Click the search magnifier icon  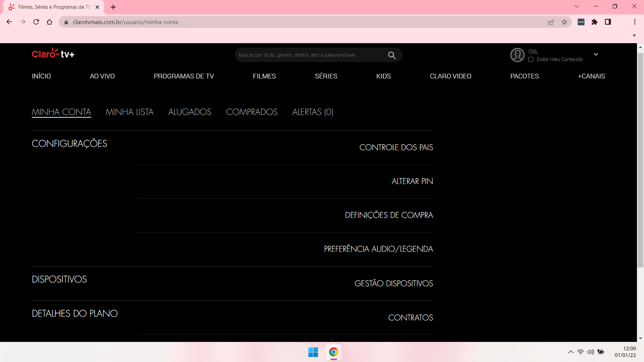tap(392, 55)
